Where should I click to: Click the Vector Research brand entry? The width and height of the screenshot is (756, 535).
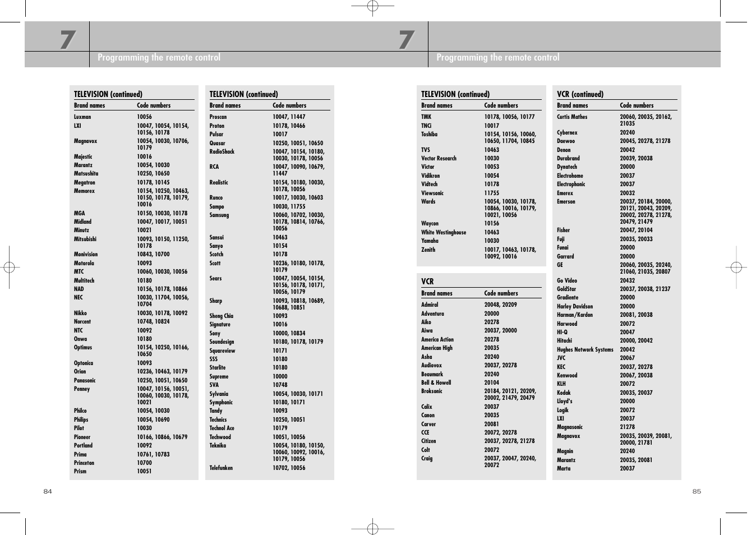pyautogui.click(x=439, y=159)
